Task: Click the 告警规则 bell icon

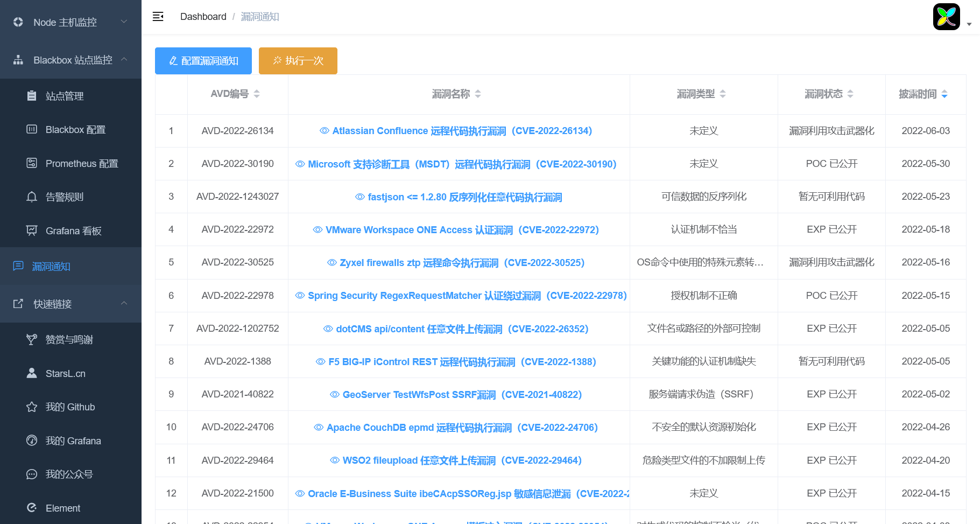Action: [x=32, y=197]
